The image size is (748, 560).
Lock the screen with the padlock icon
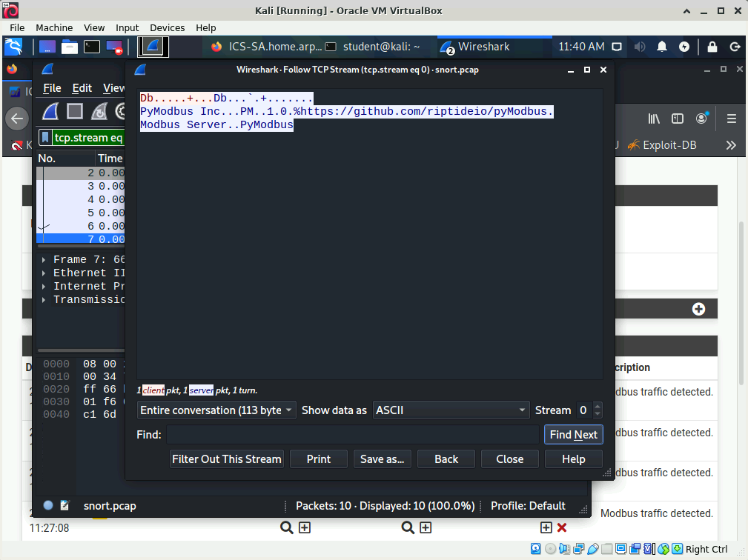pyautogui.click(x=712, y=47)
